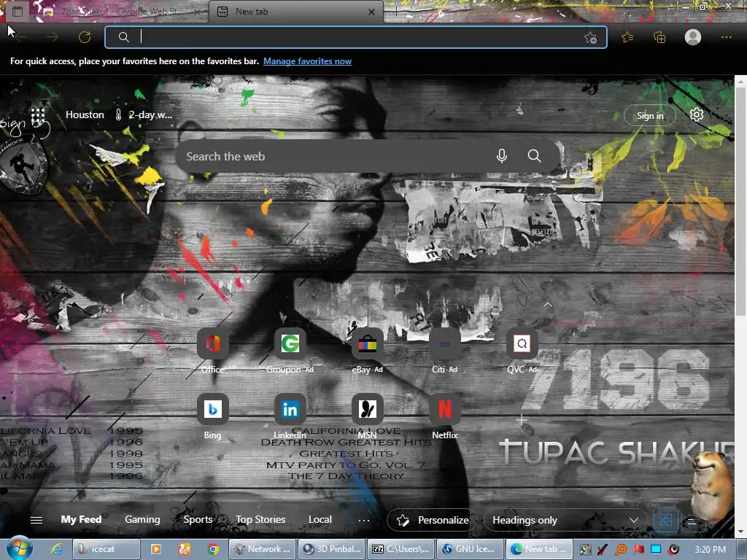Open the 2-day weather forecast

pyautogui.click(x=144, y=114)
